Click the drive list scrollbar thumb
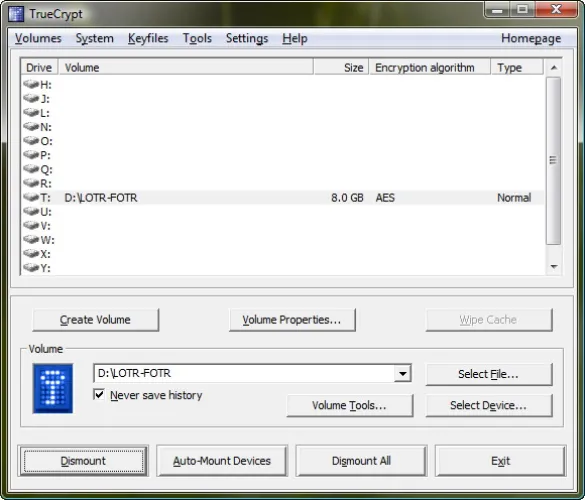The image size is (585, 500). [553, 161]
